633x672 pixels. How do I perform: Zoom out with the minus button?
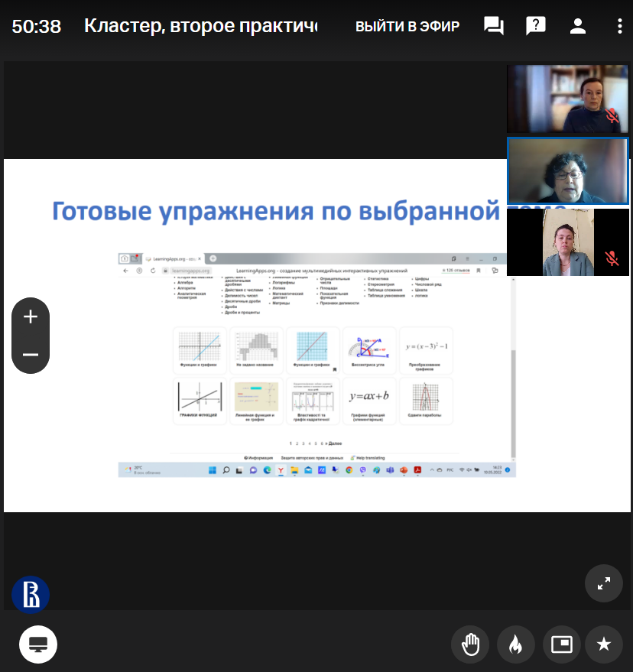coord(31,355)
